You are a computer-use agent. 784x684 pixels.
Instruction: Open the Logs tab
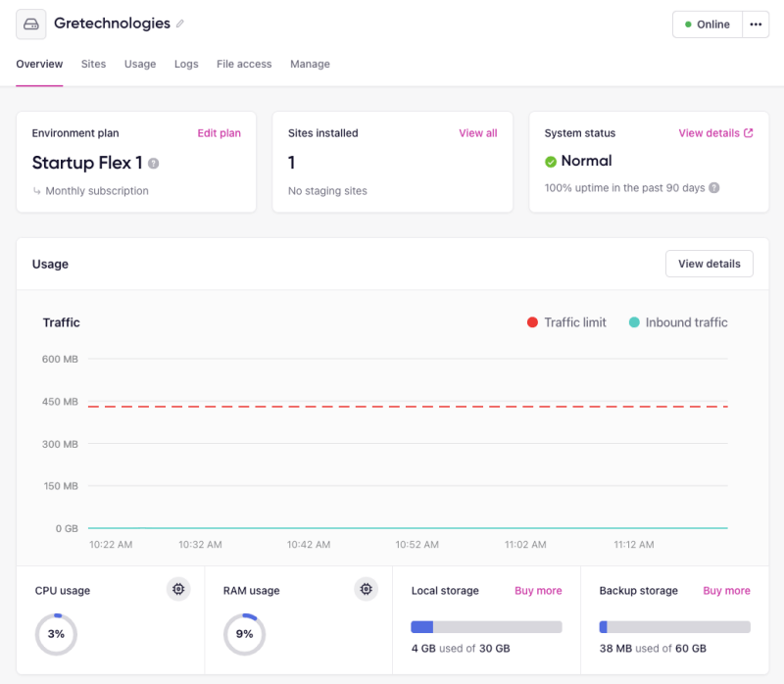[x=186, y=64]
